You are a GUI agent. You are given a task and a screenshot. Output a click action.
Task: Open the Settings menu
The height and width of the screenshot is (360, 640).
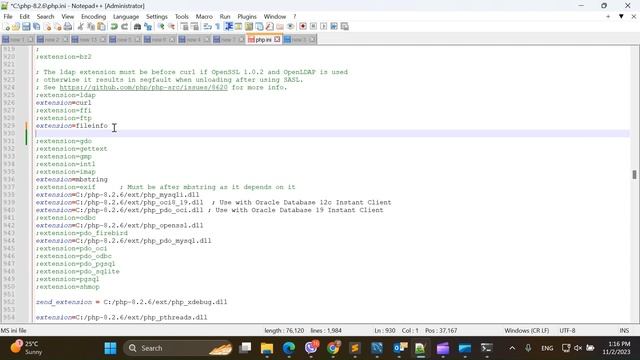pyautogui.click(x=157, y=16)
